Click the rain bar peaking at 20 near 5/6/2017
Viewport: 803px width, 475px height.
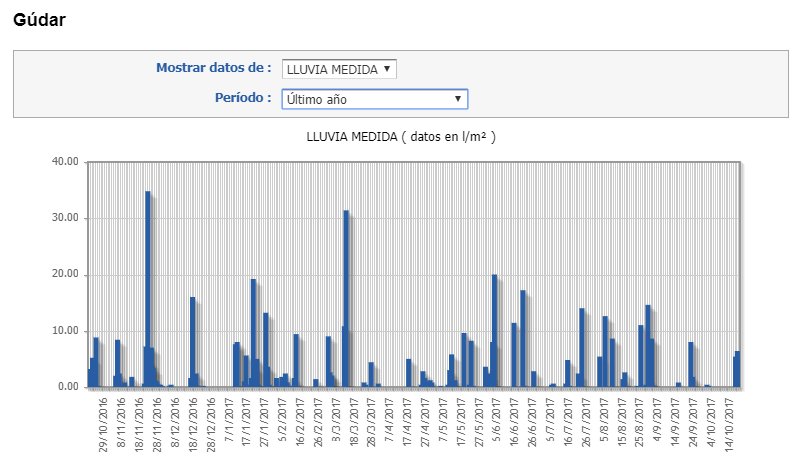point(494,330)
